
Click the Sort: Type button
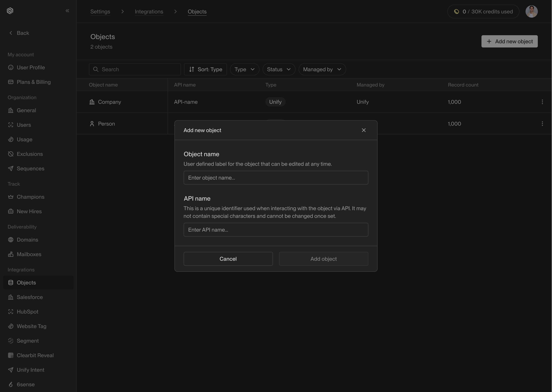[x=205, y=69]
